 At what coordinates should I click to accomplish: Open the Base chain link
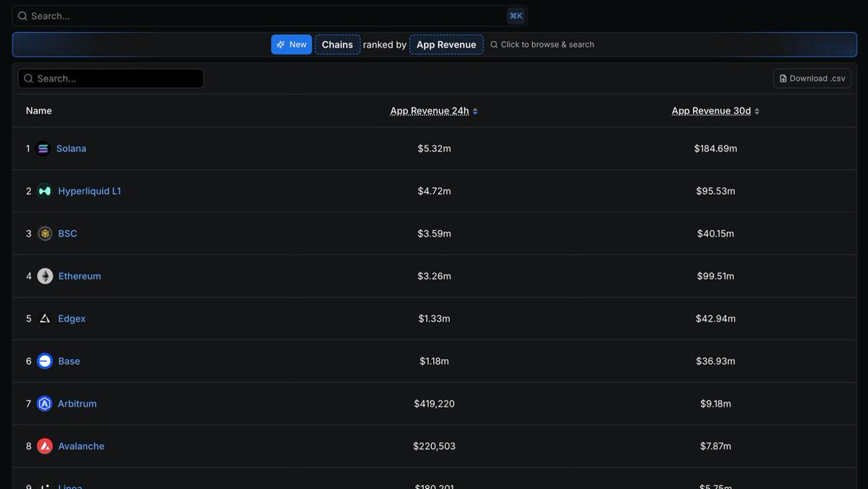(69, 361)
